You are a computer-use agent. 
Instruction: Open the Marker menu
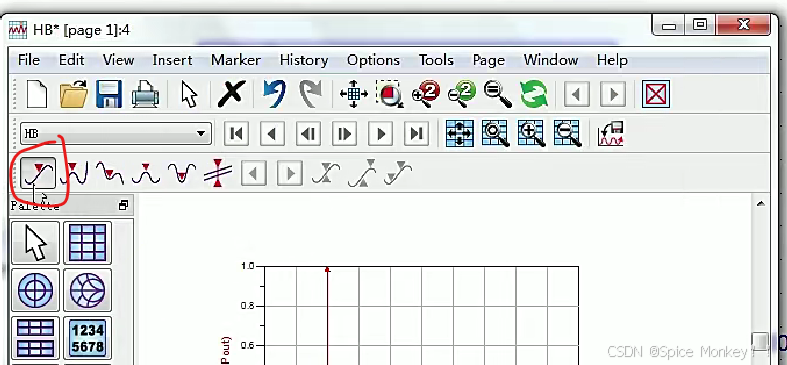(236, 60)
